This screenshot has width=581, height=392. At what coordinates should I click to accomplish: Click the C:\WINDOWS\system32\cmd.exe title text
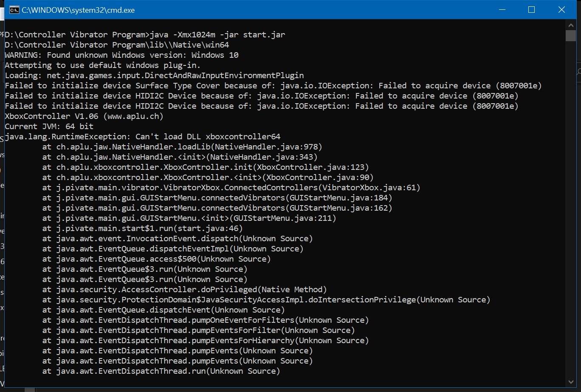coord(78,10)
